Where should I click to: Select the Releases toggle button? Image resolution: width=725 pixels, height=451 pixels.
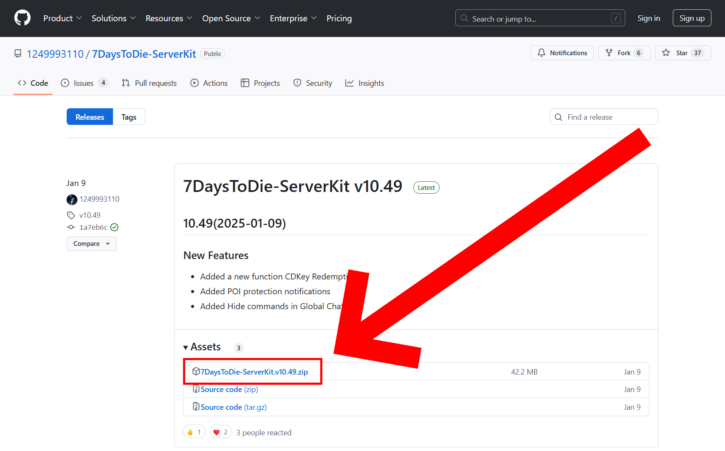point(89,117)
